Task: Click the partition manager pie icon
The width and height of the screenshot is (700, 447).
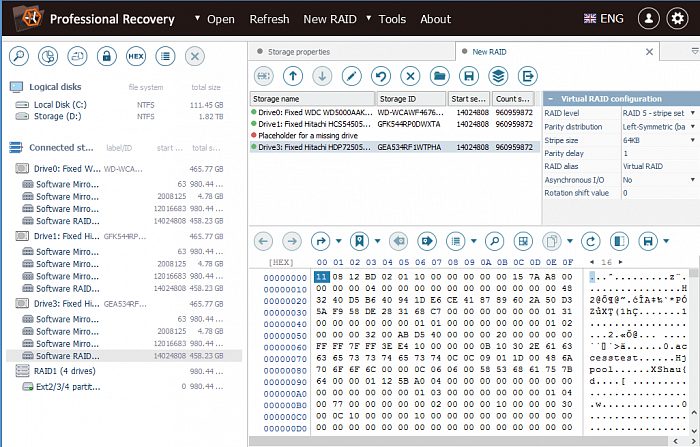Action: (48, 57)
